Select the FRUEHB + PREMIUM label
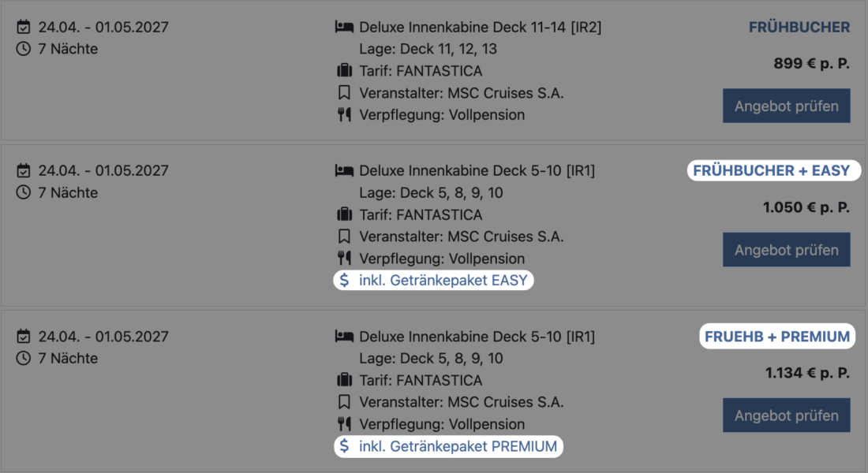 [776, 337]
